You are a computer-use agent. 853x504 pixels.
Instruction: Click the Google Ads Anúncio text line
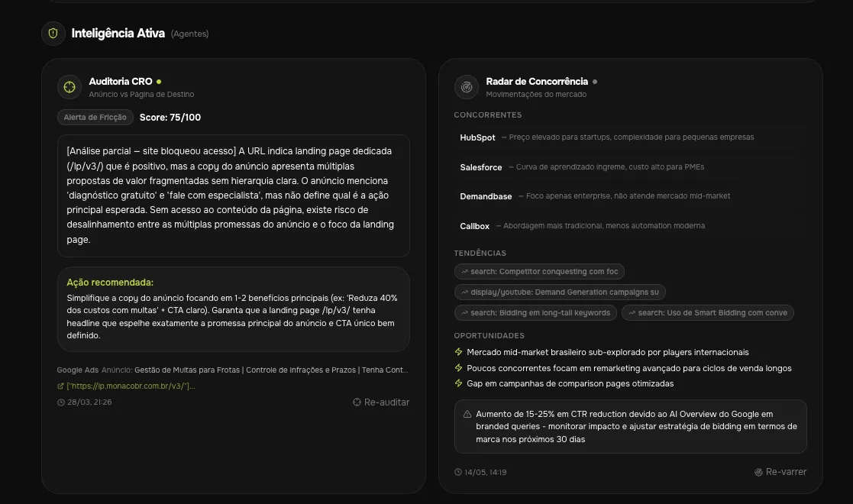233,370
